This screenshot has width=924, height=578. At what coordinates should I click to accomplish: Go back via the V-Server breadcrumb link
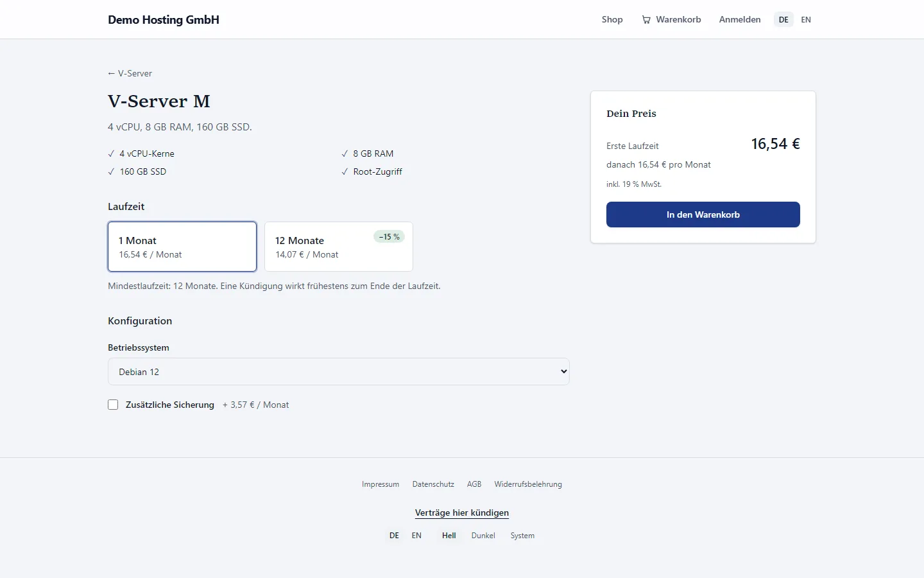130,73
